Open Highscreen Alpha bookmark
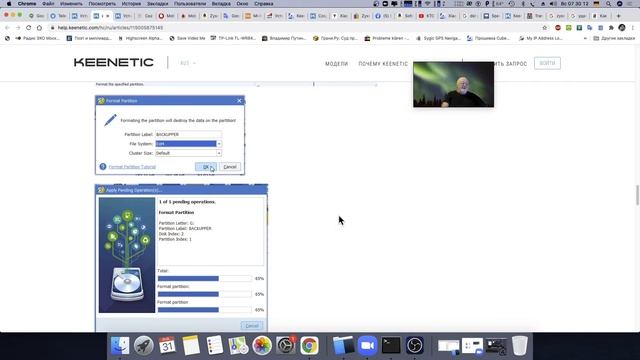 coord(140,38)
